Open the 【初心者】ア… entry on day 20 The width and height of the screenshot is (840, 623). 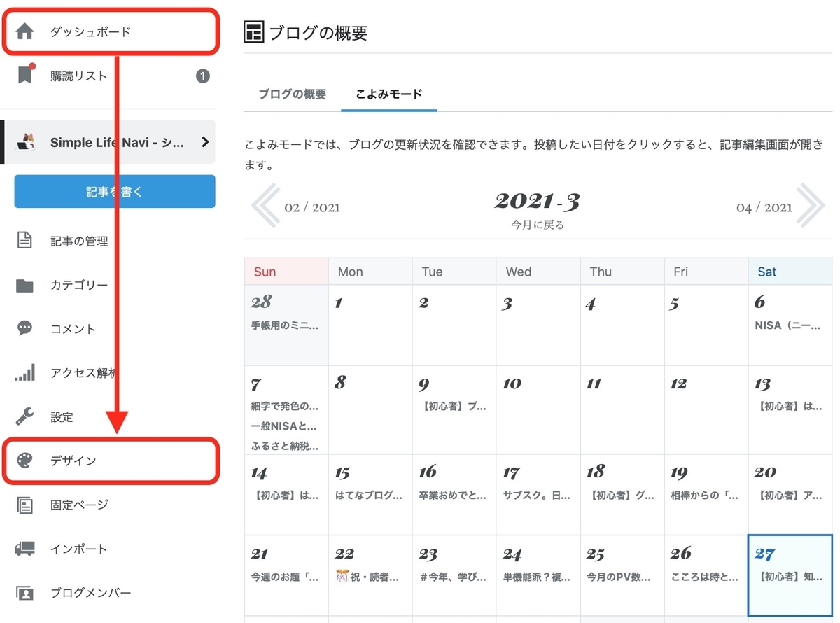[789, 495]
